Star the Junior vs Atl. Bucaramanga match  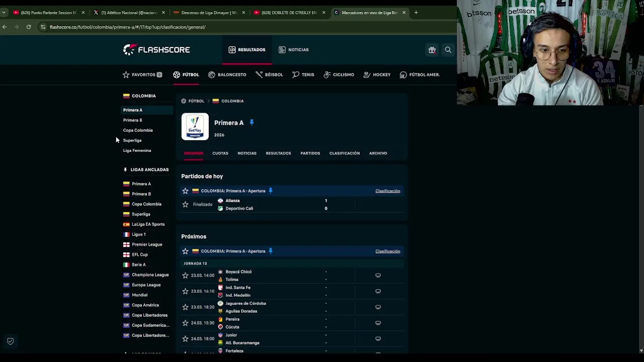coord(185,339)
